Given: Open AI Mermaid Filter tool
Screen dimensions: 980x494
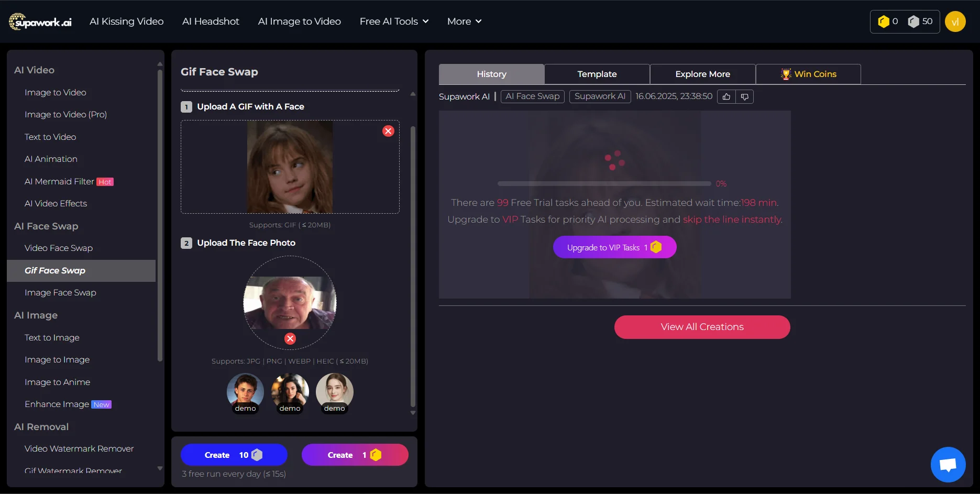Looking at the screenshot, I should 69,181.
